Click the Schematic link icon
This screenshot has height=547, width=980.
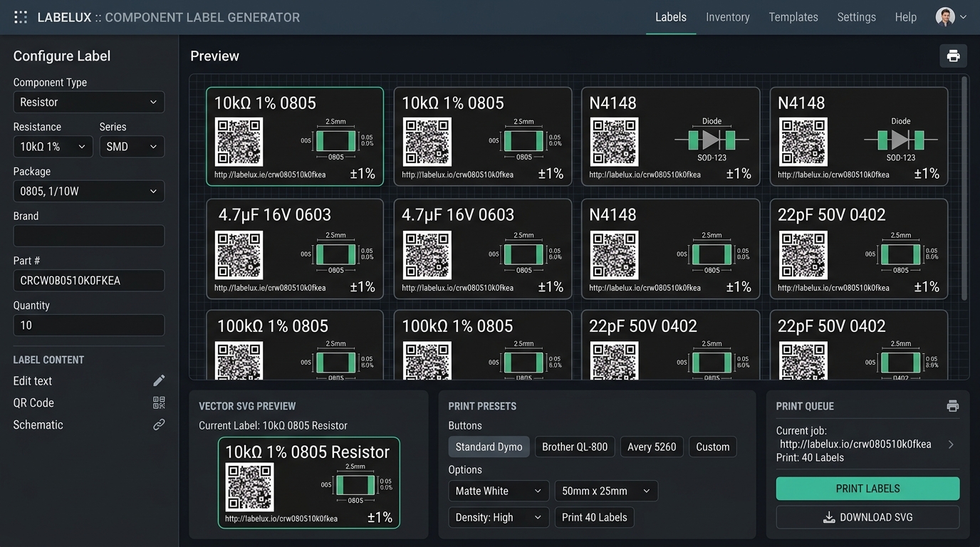(x=159, y=424)
